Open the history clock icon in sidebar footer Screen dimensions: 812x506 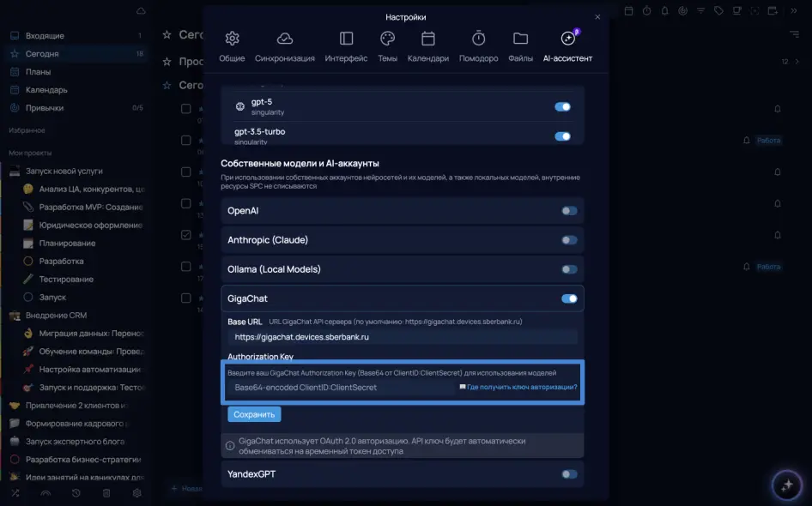click(x=76, y=493)
